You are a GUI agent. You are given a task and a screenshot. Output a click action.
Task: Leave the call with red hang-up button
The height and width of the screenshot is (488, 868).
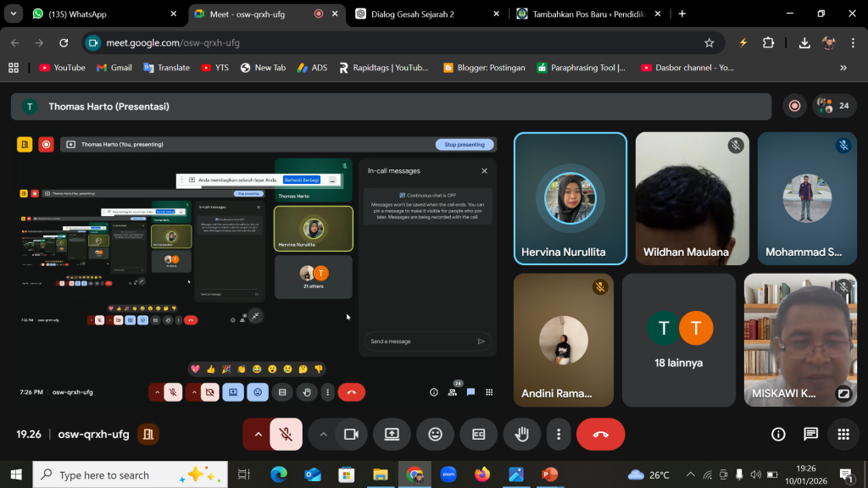coord(600,435)
